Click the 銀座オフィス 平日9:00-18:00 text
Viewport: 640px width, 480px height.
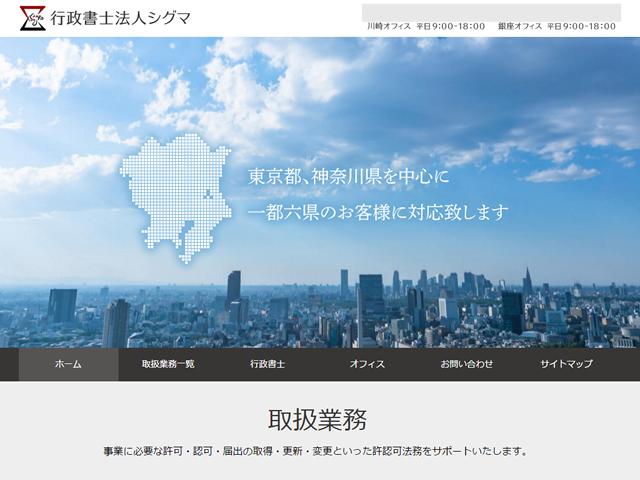(x=557, y=27)
